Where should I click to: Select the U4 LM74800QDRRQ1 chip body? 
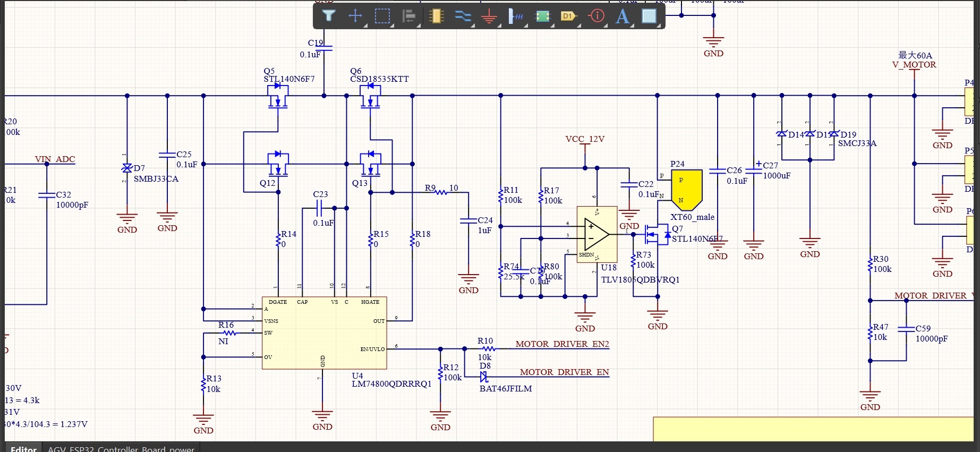point(325,332)
